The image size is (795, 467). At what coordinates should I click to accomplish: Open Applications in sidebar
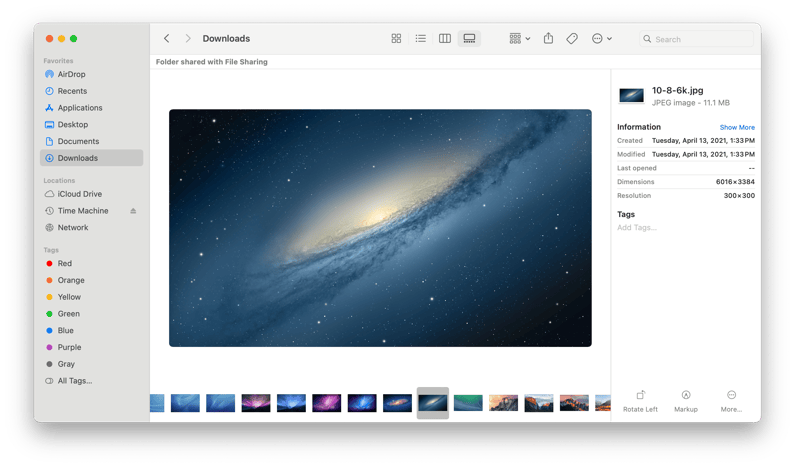click(x=91, y=107)
